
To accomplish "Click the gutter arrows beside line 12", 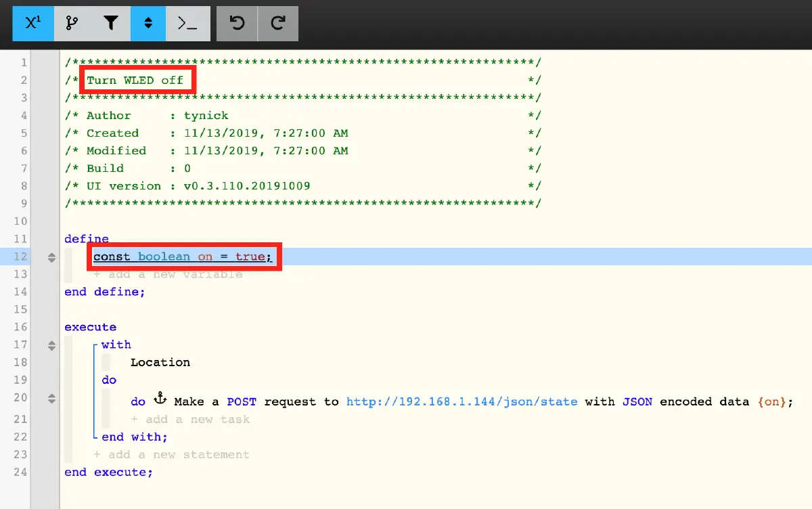I will [51, 257].
